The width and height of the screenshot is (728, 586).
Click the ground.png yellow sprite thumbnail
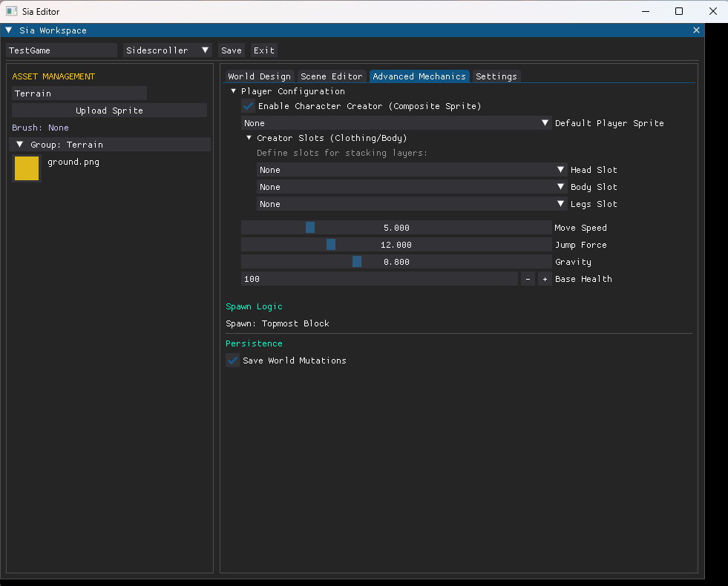point(27,168)
